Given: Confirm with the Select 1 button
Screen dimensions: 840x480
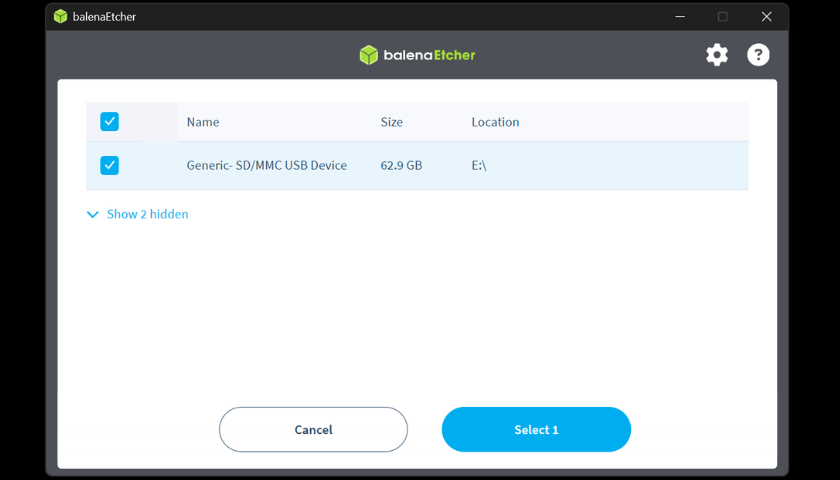Looking at the screenshot, I should click(536, 430).
